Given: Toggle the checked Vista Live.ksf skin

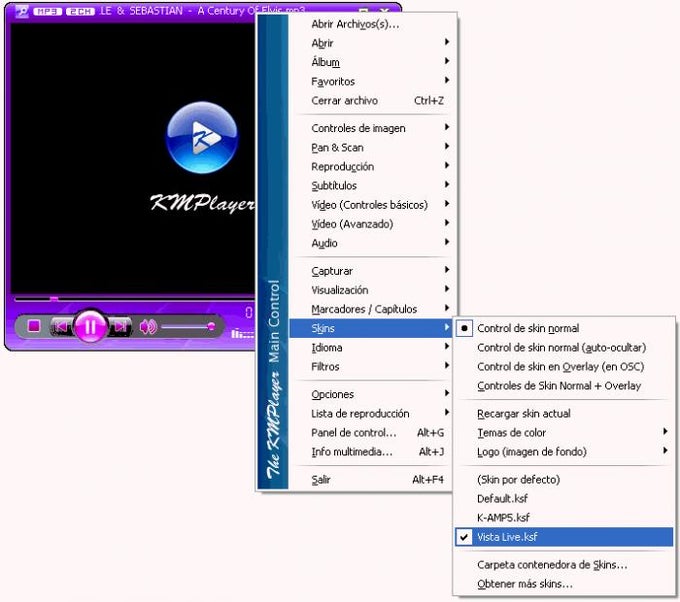Looking at the screenshot, I should (x=564, y=537).
